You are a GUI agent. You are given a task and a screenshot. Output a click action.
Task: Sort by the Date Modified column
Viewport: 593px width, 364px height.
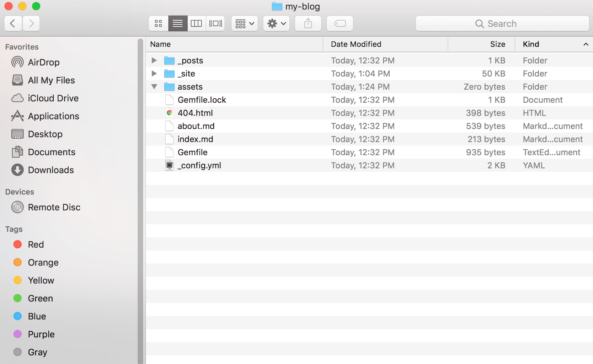[x=385, y=44]
